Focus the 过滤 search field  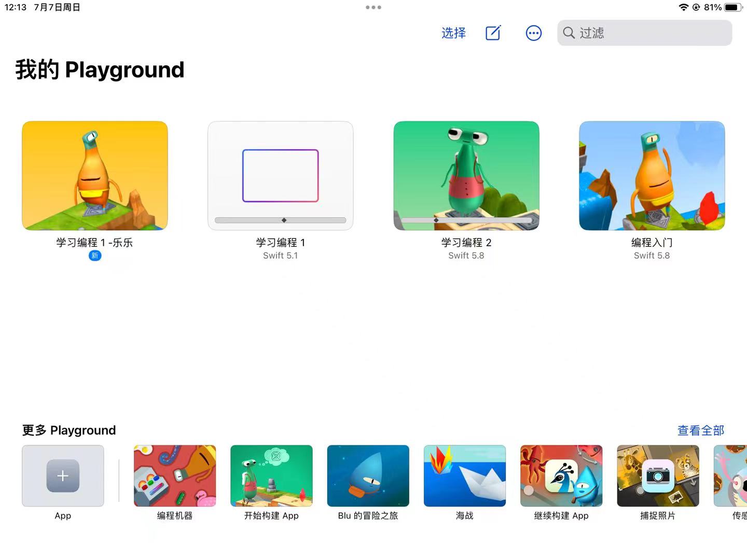click(644, 33)
